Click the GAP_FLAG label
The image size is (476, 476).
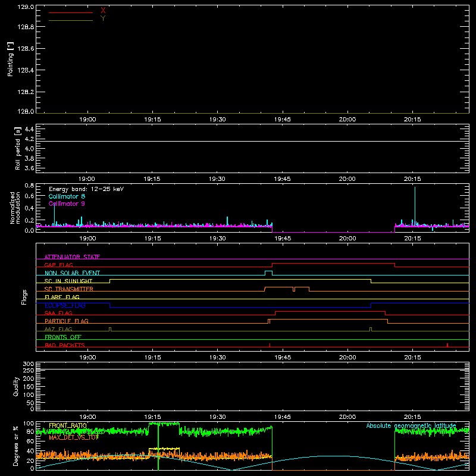pyautogui.click(x=58, y=265)
